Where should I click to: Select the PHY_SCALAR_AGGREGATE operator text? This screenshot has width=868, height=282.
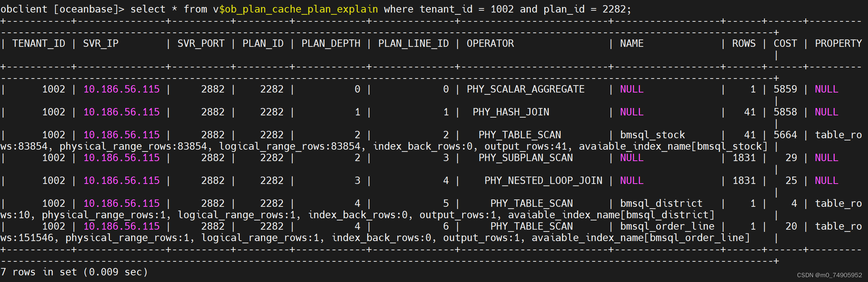(526, 89)
